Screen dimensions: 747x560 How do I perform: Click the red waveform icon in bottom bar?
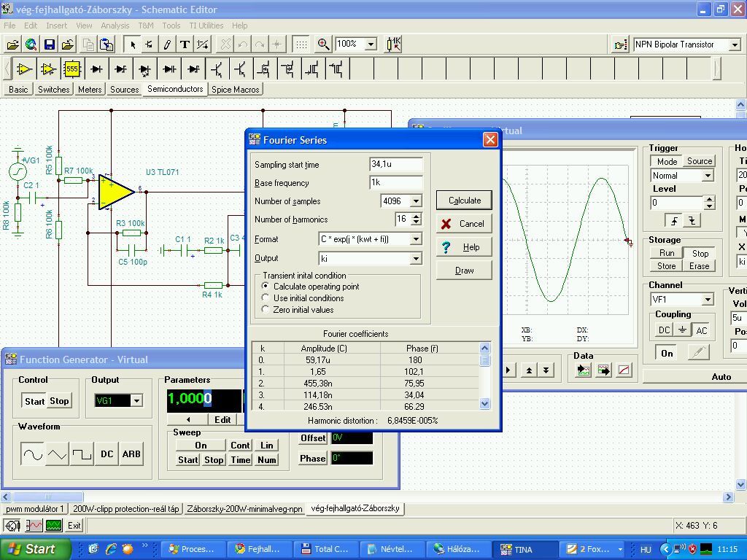pos(34,525)
